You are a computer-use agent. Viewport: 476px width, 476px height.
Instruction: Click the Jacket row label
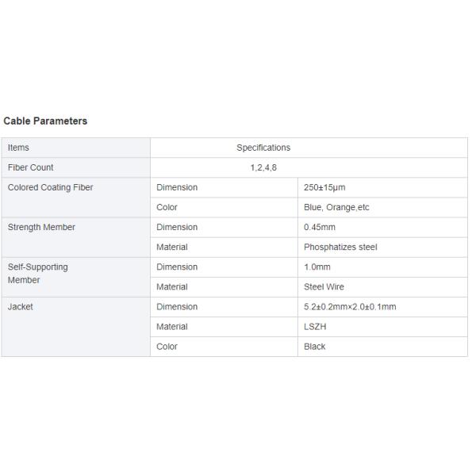click(x=21, y=306)
